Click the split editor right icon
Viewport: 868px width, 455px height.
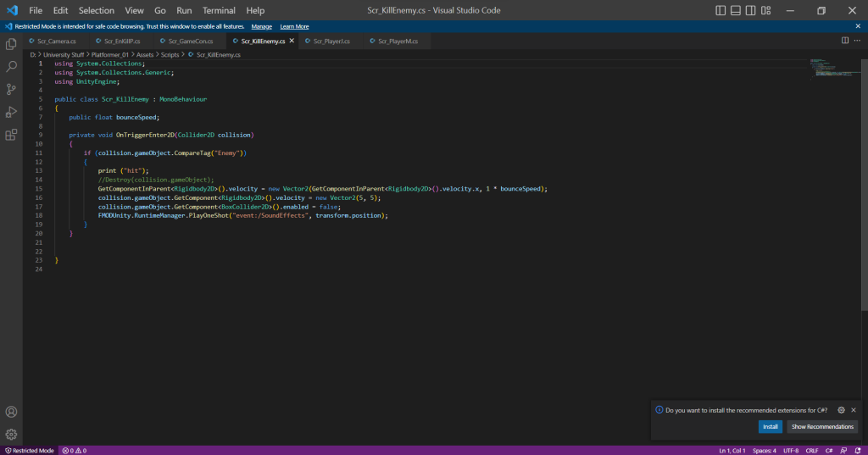844,40
